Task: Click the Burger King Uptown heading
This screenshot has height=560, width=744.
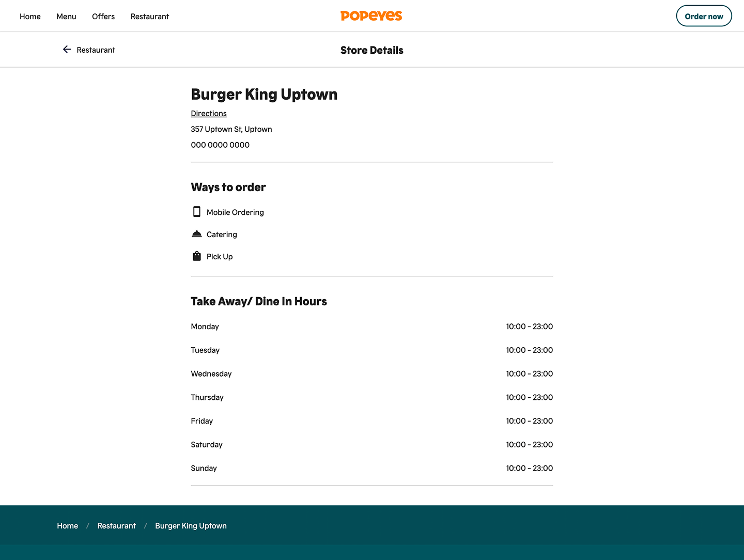Action: [264, 95]
